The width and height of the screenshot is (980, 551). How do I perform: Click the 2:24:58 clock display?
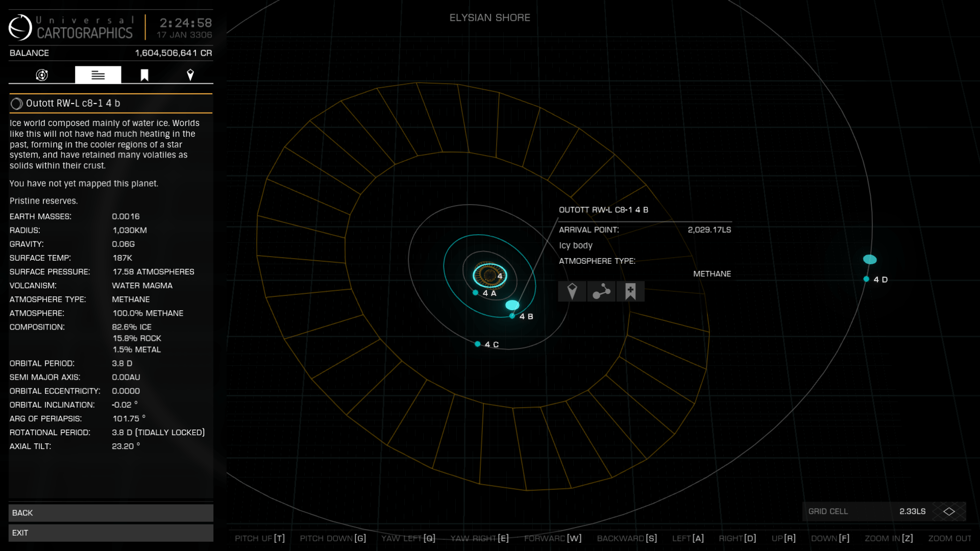(x=186, y=23)
